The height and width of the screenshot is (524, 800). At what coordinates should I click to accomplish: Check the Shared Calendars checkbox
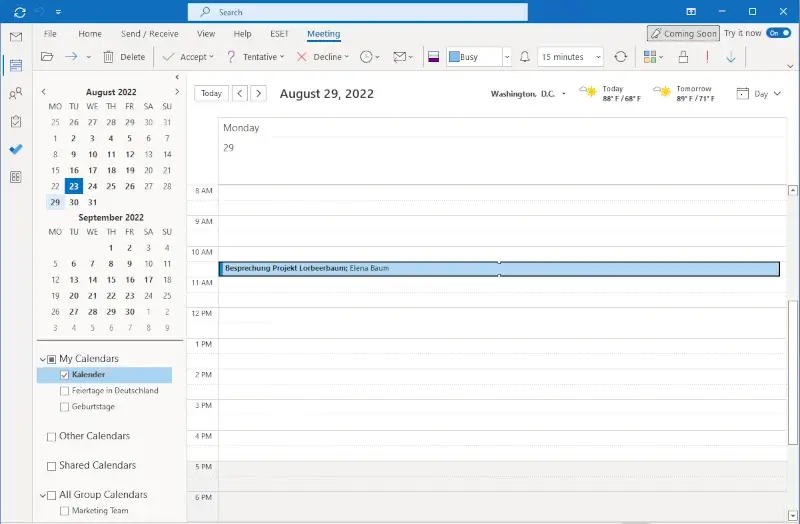point(52,466)
